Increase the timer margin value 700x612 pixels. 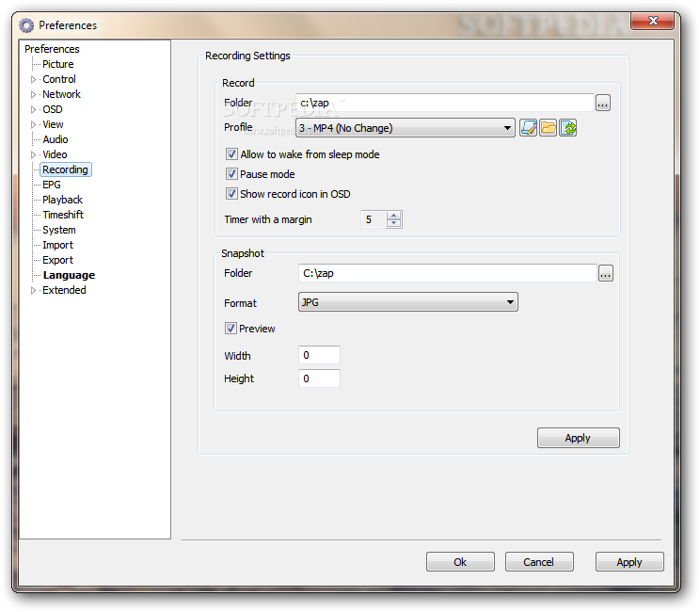pyautogui.click(x=393, y=216)
